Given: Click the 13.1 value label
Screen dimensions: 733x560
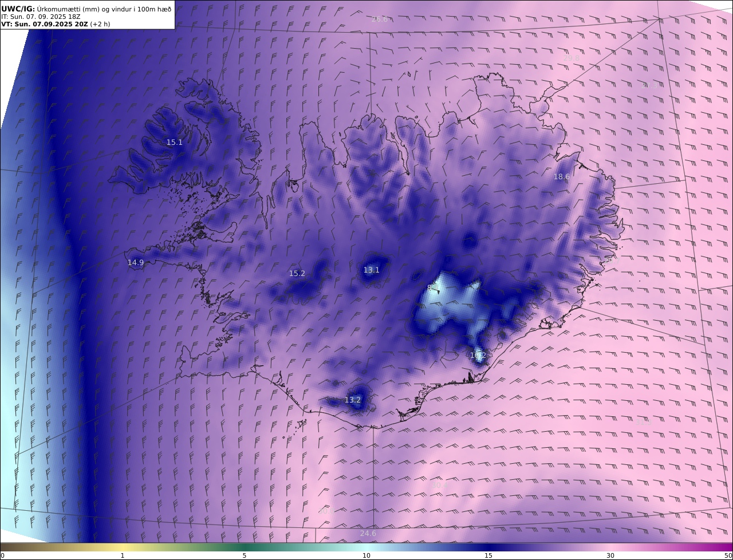Looking at the screenshot, I should click(x=372, y=270).
